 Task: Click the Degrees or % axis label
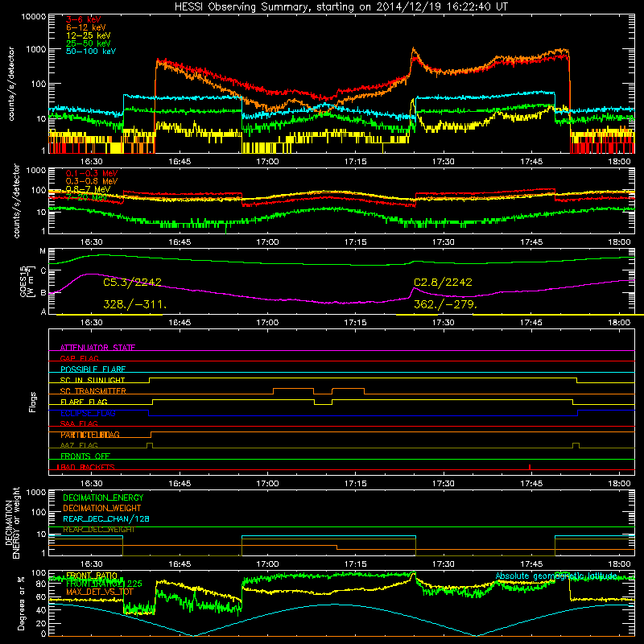tap(21, 604)
